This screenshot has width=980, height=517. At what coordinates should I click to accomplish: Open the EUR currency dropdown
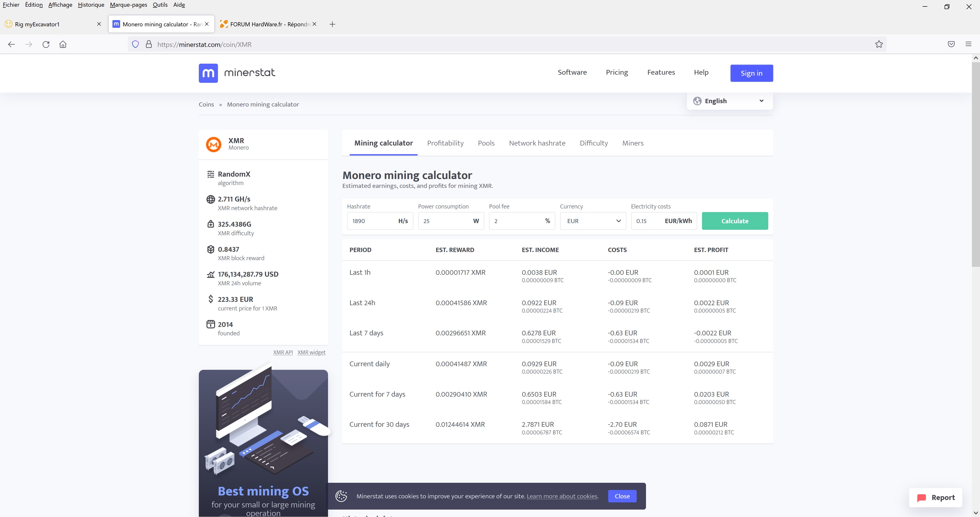[x=593, y=221]
